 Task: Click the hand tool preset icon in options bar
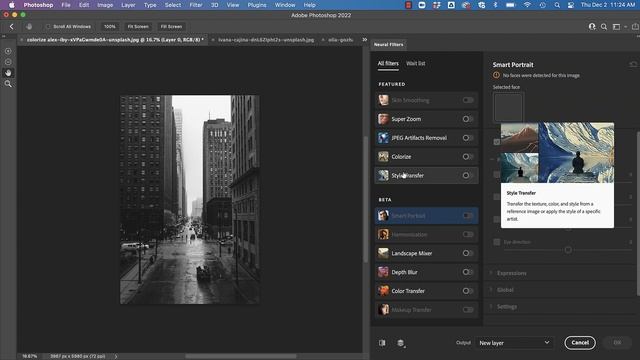(29, 27)
